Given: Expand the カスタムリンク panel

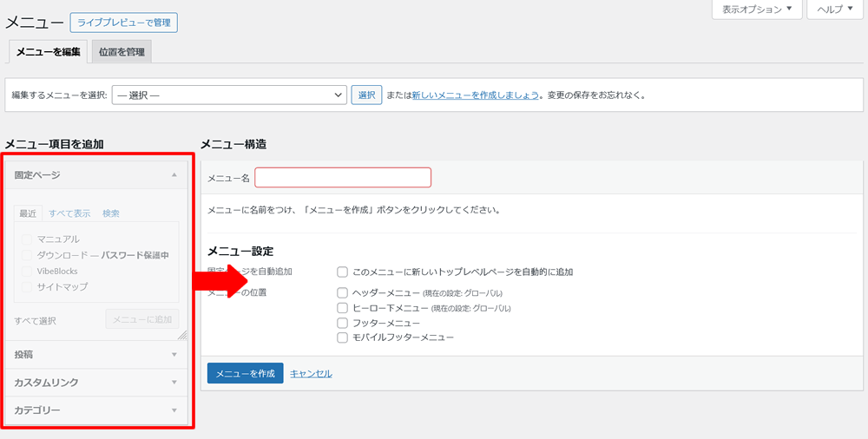Looking at the screenshot, I should (x=174, y=383).
